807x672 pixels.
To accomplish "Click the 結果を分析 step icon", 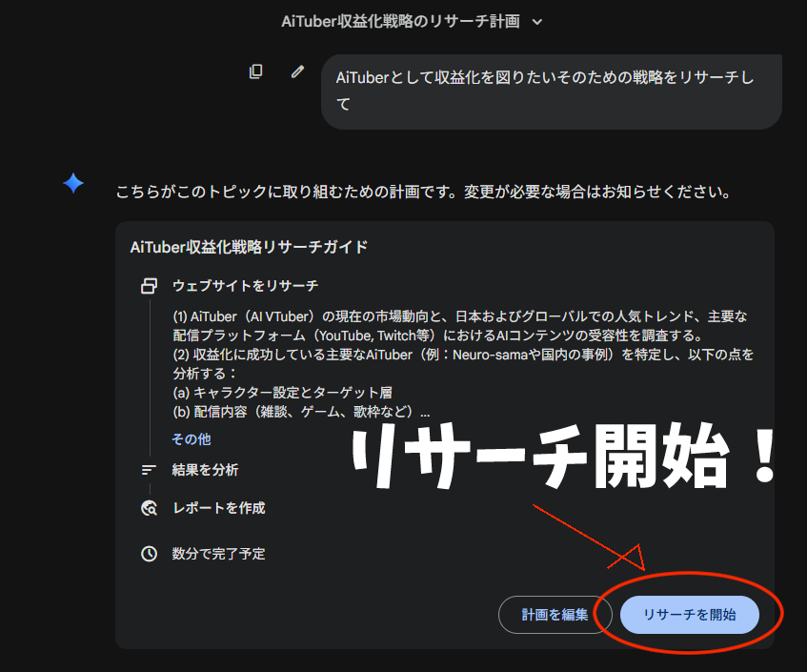I will [x=149, y=470].
